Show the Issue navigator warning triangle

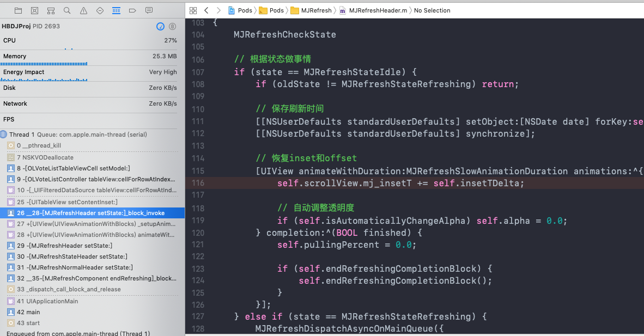(x=83, y=10)
